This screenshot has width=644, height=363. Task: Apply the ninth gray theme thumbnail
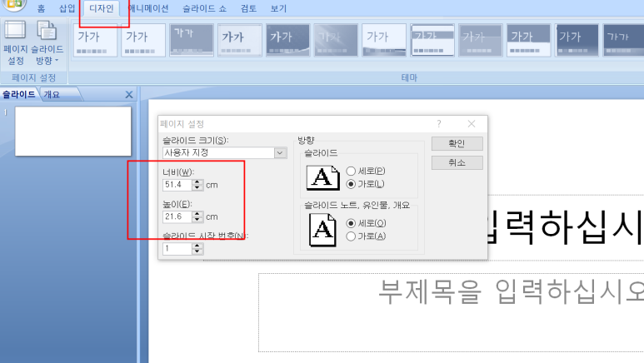click(x=480, y=40)
